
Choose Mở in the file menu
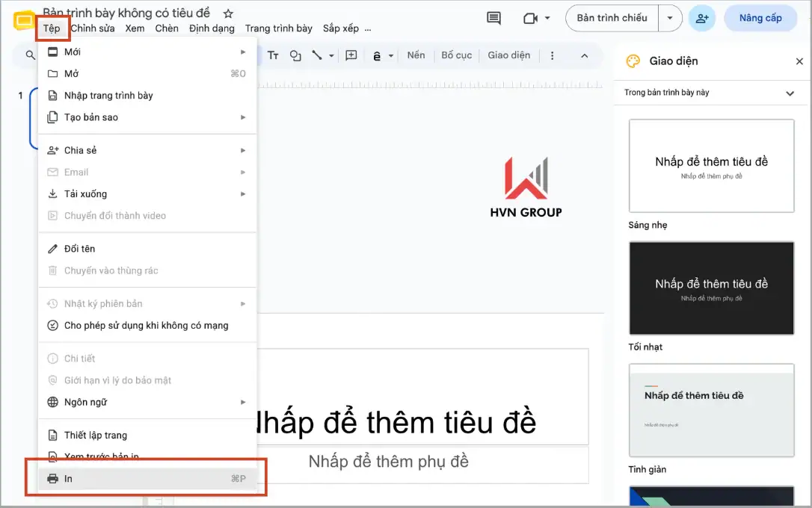[147, 73]
